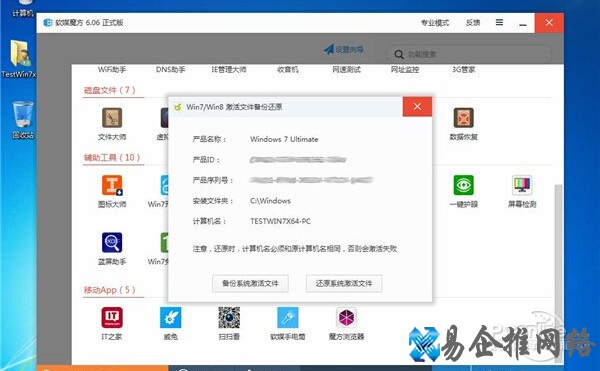
Task: Open 一键护眼 eye protection tool
Action: (x=463, y=185)
